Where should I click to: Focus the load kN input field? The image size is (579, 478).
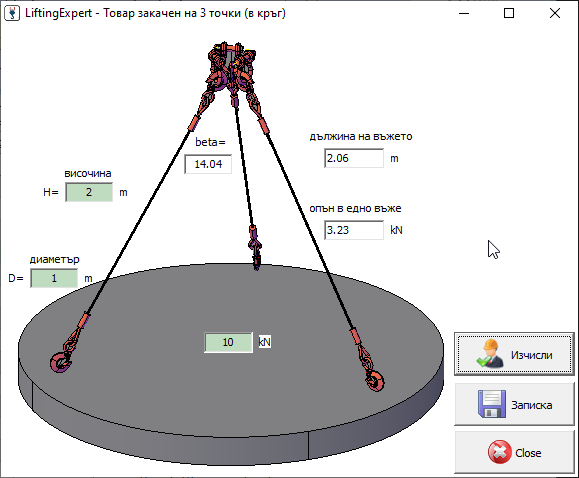[x=228, y=342]
